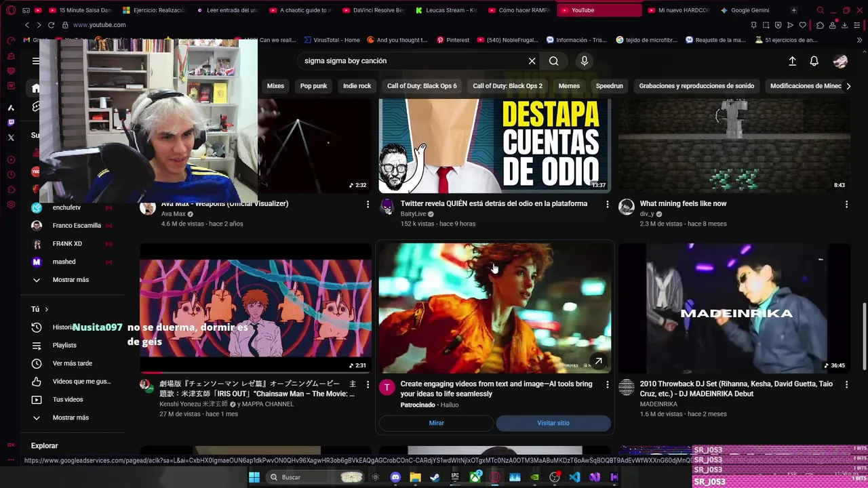Select the Mixes filter chip
The image size is (868, 488).
[275, 86]
